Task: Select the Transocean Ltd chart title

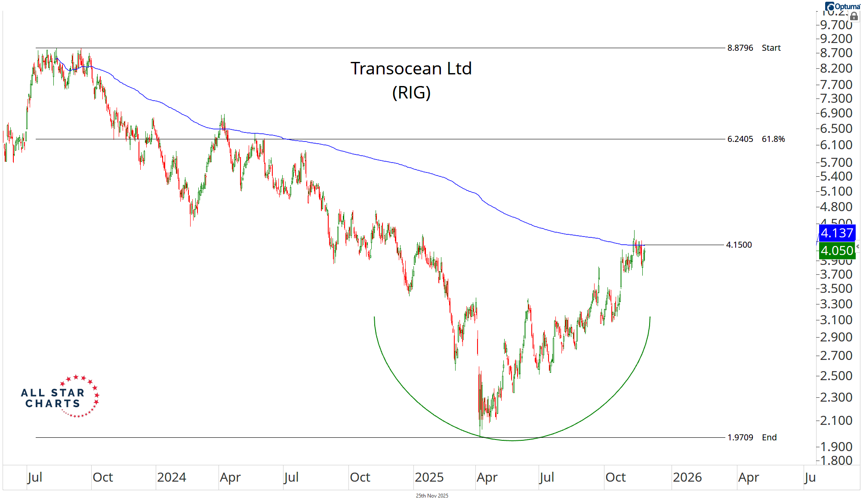Action: click(411, 69)
